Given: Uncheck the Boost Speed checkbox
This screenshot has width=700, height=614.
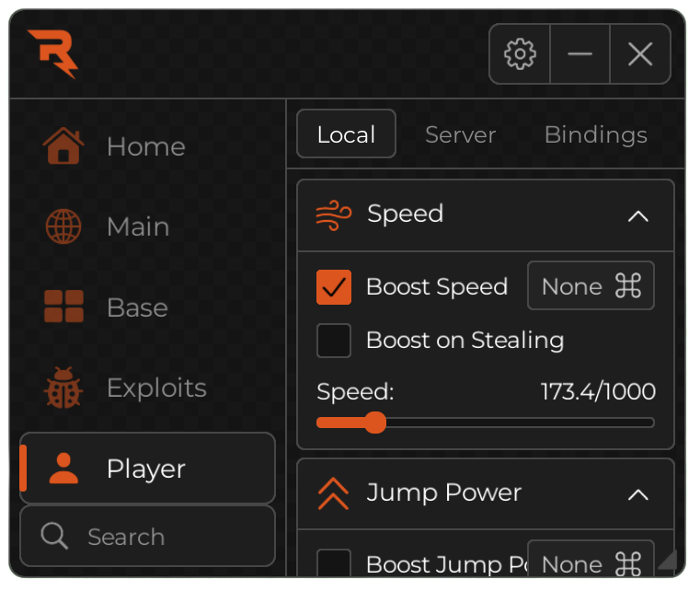Looking at the screenshot, I should click(x=334, y=287).
